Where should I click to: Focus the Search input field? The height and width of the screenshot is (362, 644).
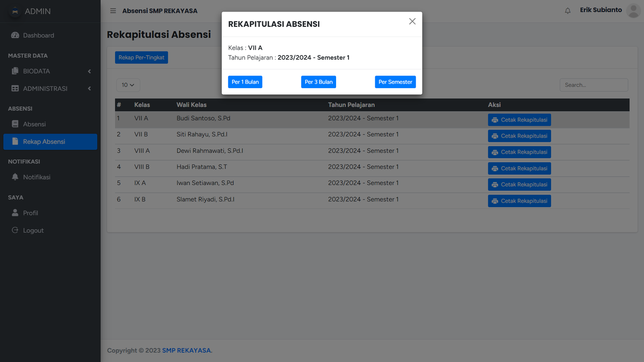[x=594, y=85]
